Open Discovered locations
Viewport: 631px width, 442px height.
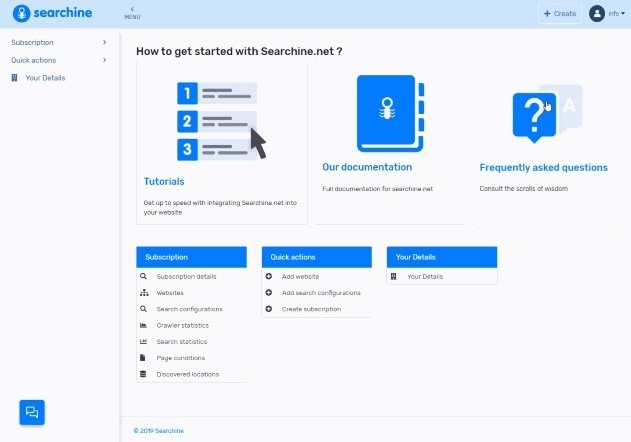click(188, 374)
